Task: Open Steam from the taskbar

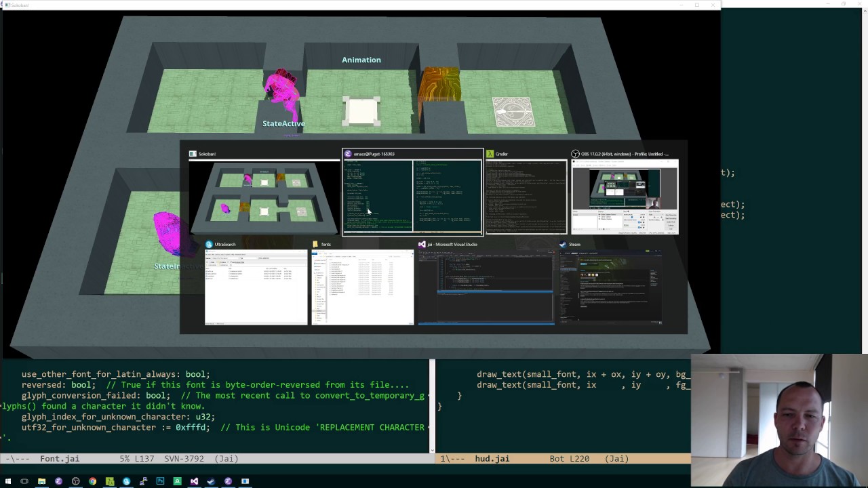Action: tap(211, 481)
